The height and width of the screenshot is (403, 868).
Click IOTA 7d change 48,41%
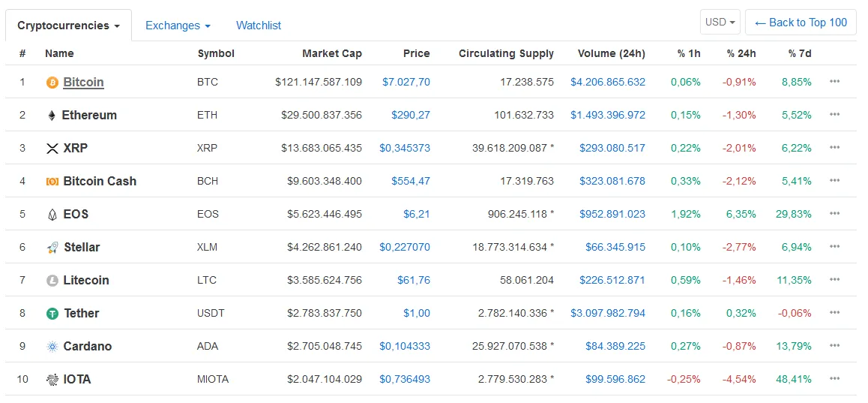coord(793,379)
